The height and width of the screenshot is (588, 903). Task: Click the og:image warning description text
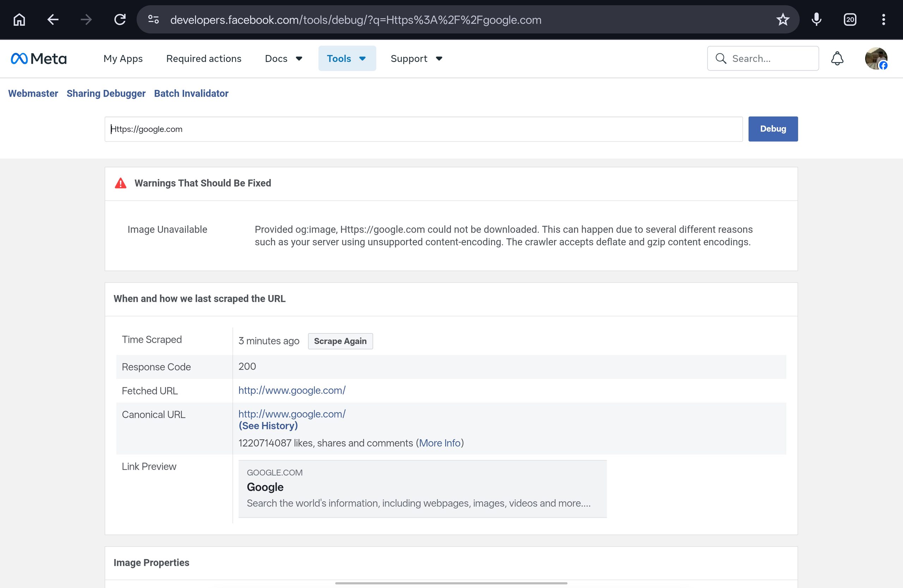(503, 235)
